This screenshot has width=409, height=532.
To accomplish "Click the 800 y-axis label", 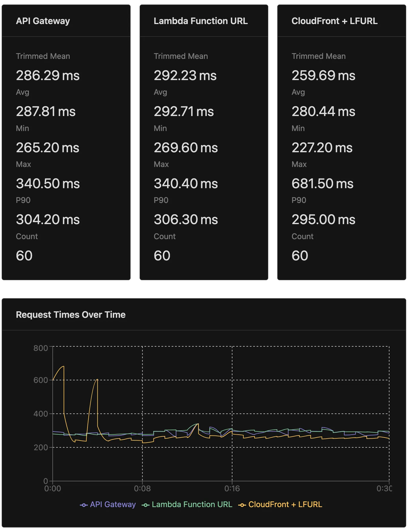I will click(x=41, y=348).
